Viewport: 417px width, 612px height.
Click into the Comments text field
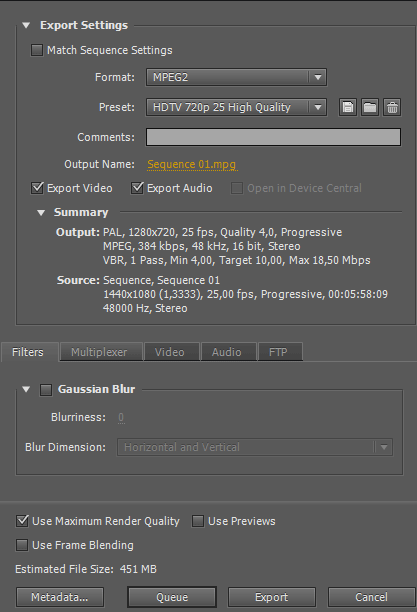pyautogui.click(x=273, y=137)
